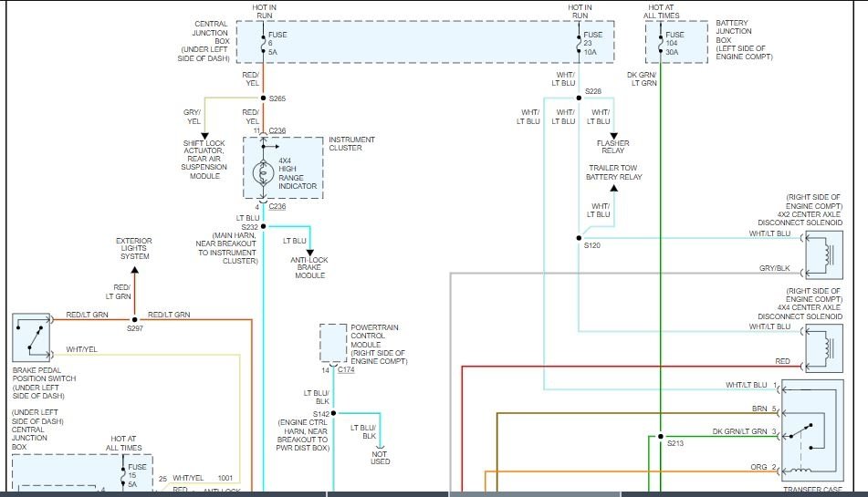Click the Fuse 23 10A symbol
The width and height of the screenshot is (868, 497).
(579, 43)
